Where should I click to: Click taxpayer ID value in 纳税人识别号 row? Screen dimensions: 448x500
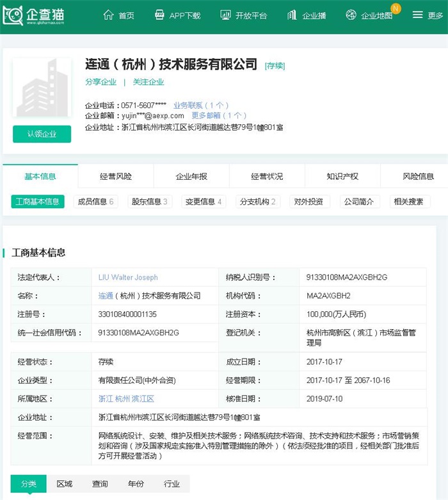pos(347,277)
